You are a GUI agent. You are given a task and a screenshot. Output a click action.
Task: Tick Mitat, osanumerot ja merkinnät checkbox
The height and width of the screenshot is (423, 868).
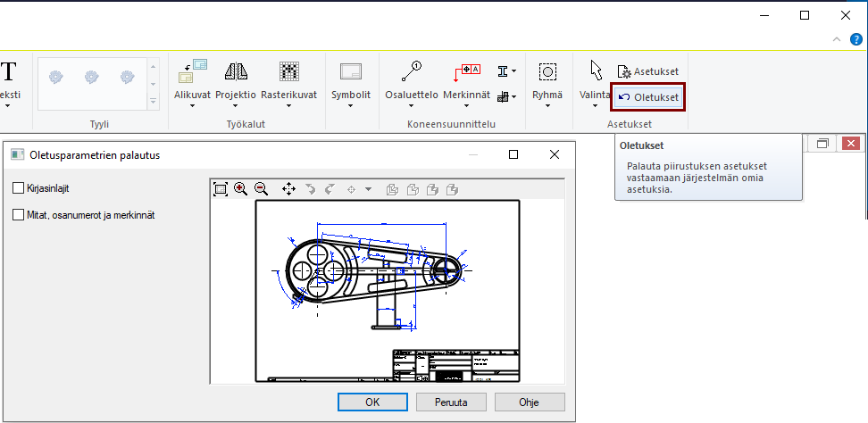19,214
